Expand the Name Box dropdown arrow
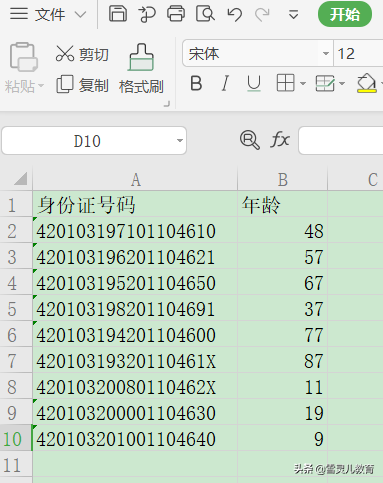Screen dimensions: 383x483 pos(180,141)
